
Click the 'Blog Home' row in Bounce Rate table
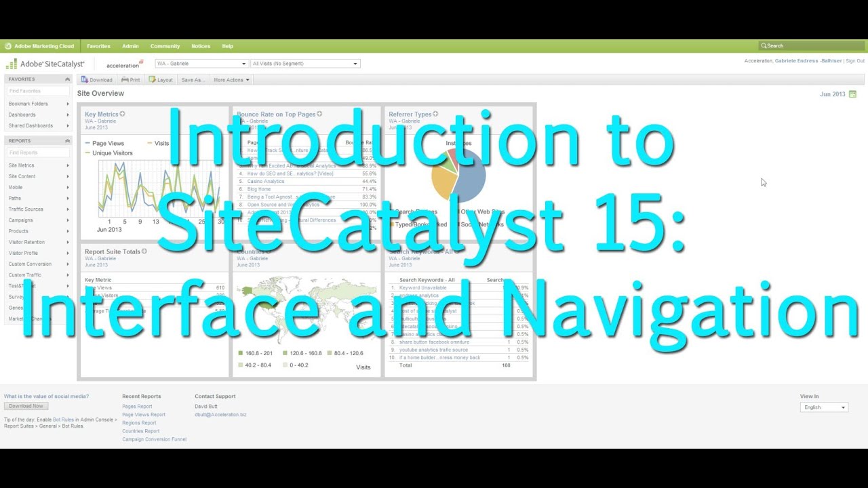coord(307,189)
